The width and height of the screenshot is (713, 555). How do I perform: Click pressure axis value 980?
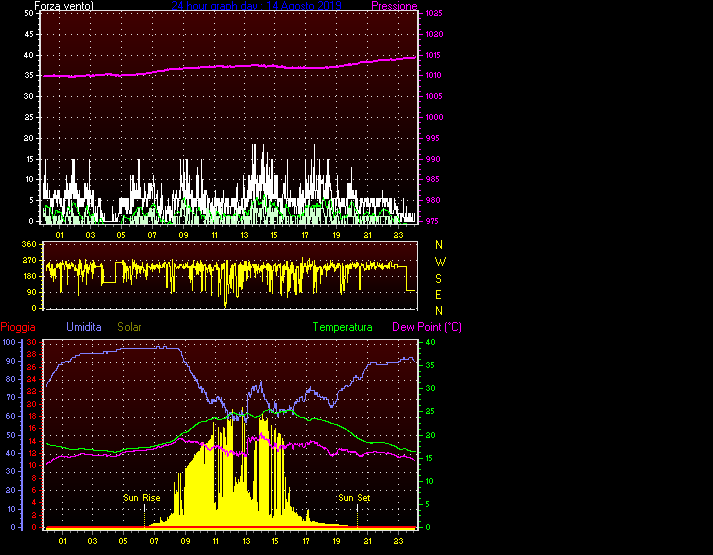tap(432, 200)
